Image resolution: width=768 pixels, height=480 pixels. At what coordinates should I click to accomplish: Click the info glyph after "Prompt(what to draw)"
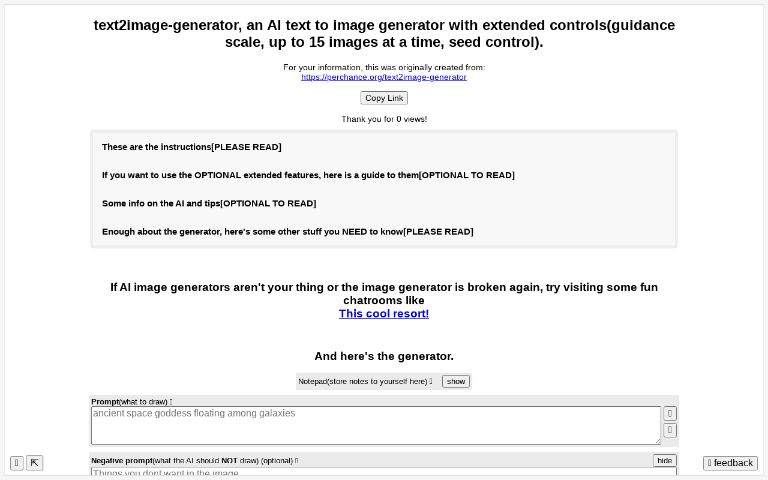(171, 401)
